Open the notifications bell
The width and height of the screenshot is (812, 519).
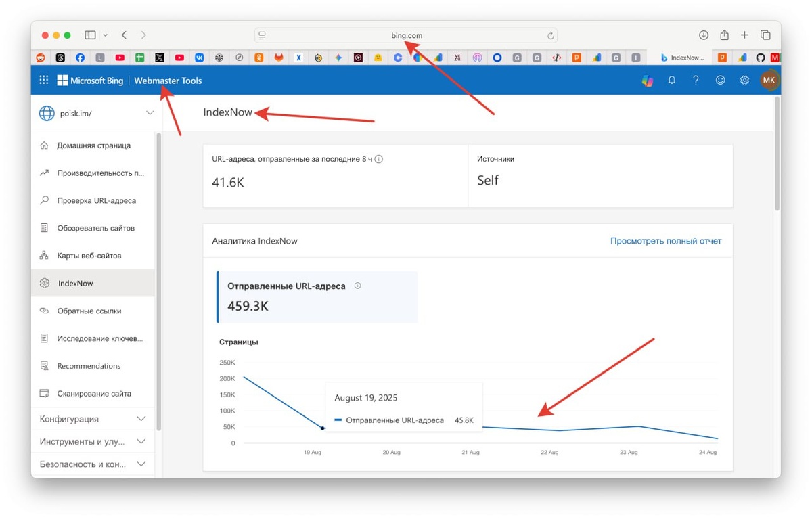(672, 80)
